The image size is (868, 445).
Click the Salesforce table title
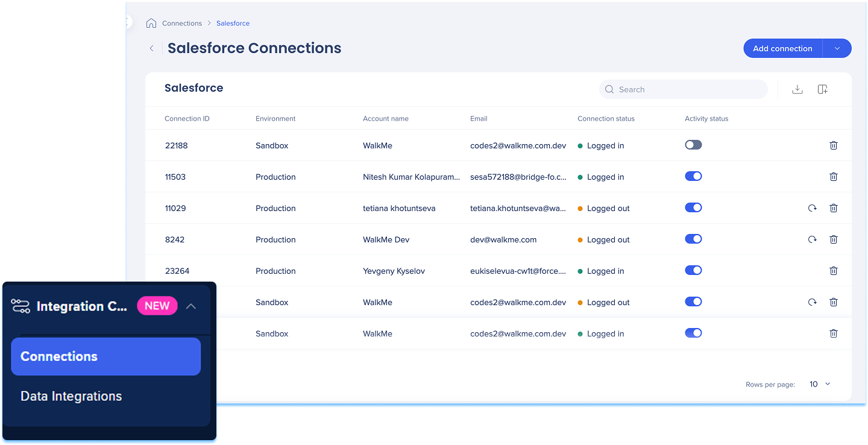[194, 88]
